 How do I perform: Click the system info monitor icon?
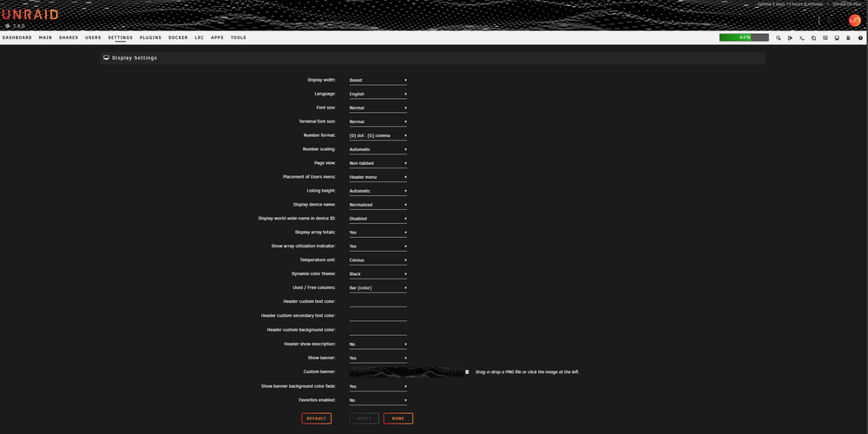[837, 37]
